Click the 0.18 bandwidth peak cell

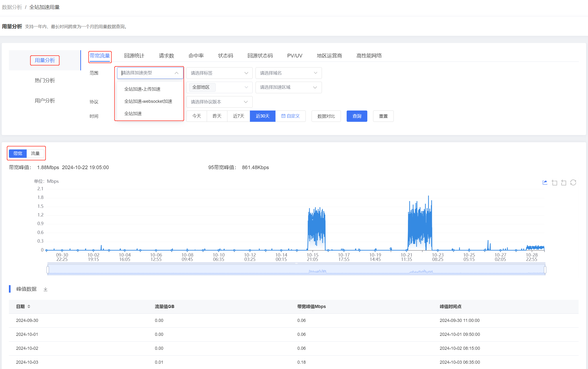(301, 362)
